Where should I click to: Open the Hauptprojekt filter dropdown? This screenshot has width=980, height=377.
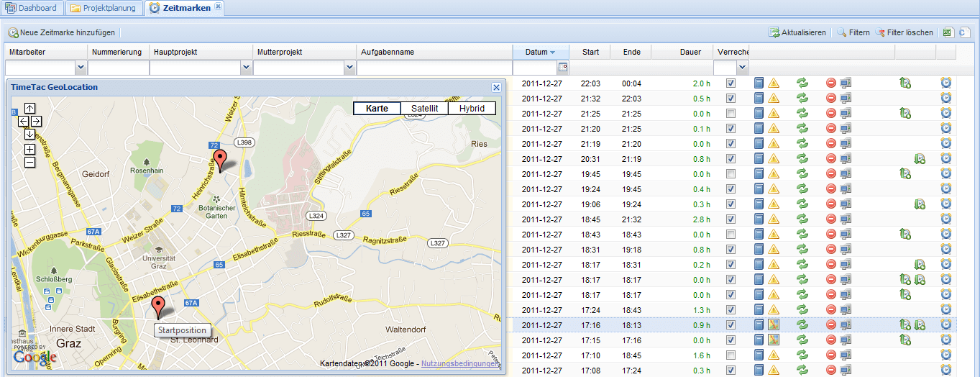point(246,68)
